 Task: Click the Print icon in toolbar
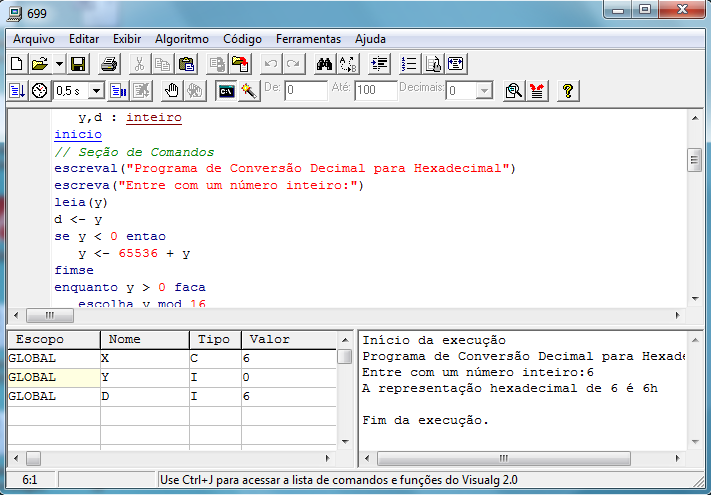[x=109, y=64]
